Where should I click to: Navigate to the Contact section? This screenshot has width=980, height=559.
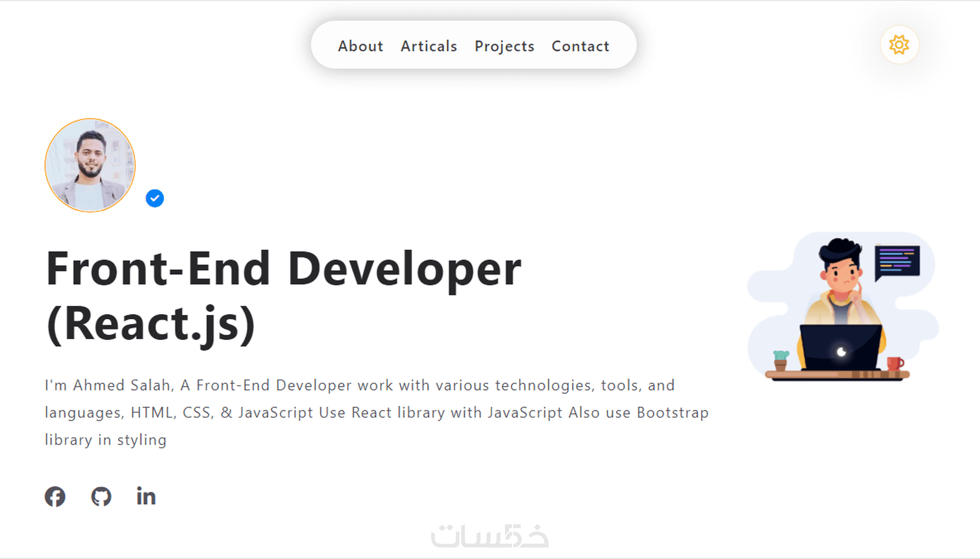[581, 46]
